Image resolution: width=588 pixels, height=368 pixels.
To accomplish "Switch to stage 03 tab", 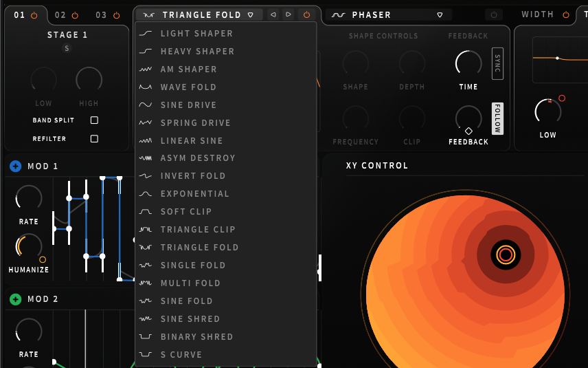I will 101,15.
